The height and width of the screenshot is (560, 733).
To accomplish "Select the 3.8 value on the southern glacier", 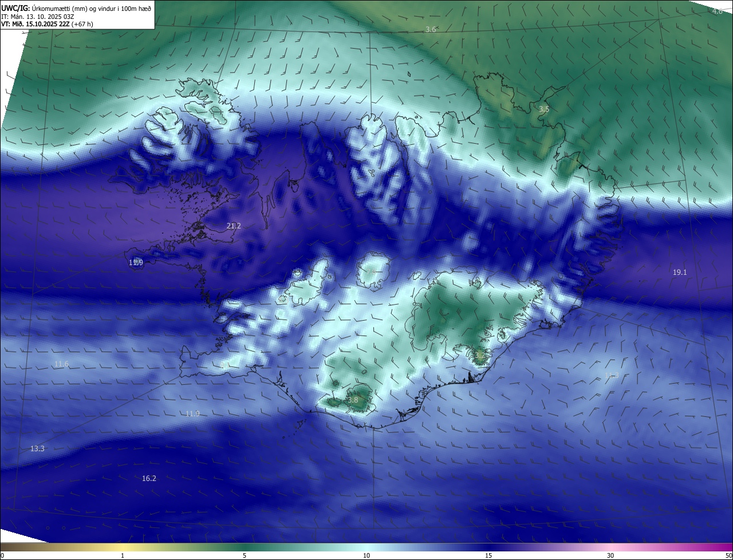I will [x=353, y=400].
